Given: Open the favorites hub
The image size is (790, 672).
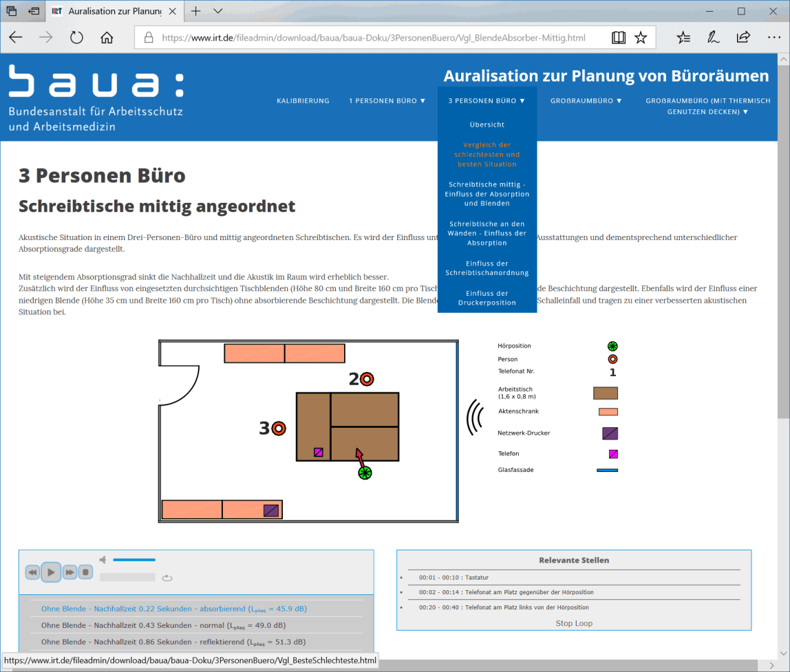Looking at the screenshot, I should [683, 37].
